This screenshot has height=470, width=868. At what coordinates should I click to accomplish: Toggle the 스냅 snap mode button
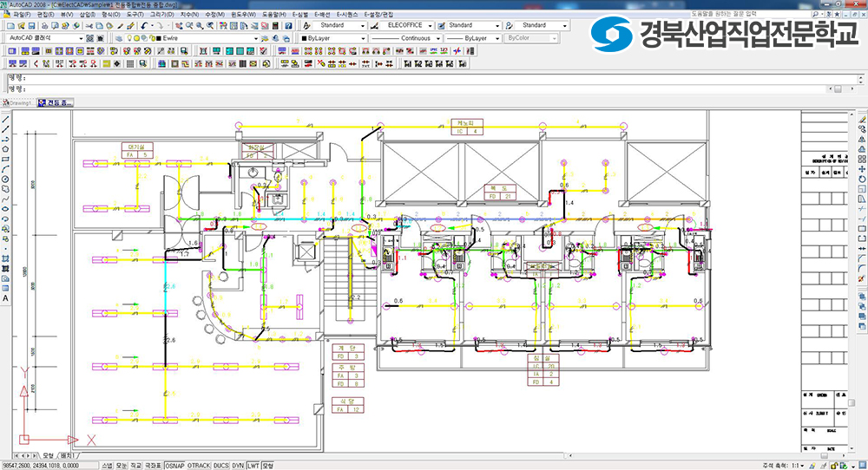tap(107, 467)
